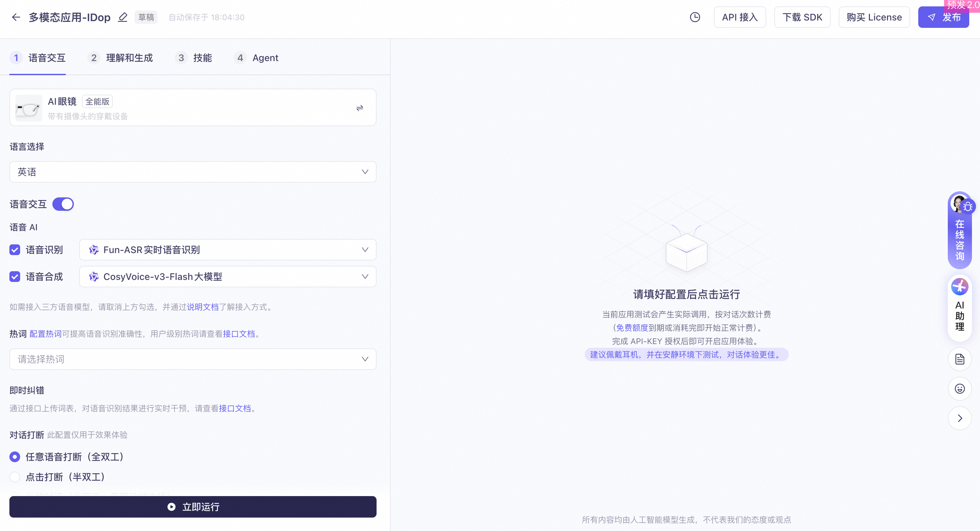
Task: Click the pencil icon to edit app name
Action: click(122, 17)
